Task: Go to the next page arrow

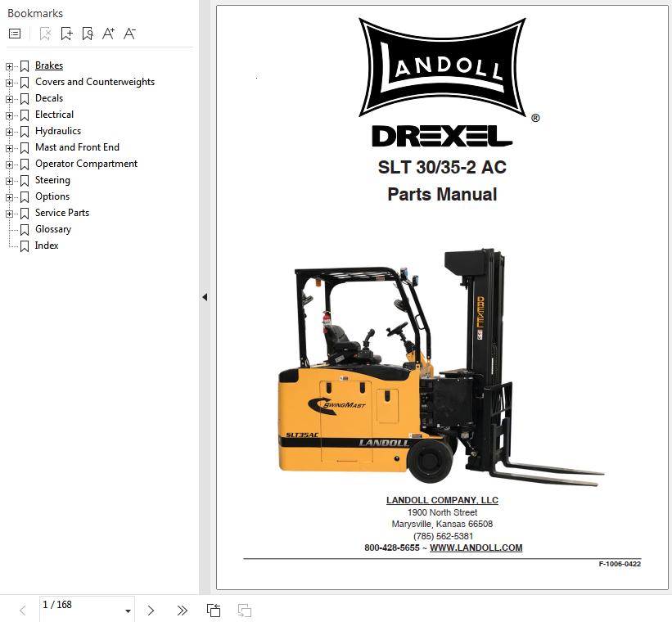Action: 151,610
